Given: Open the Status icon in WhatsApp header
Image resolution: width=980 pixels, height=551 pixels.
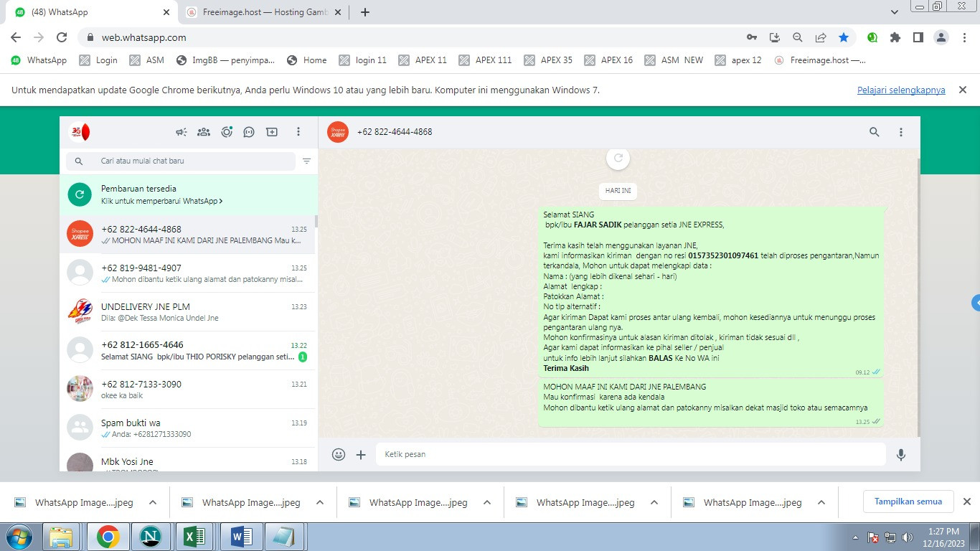Looking at the screenshot, I should click(x=227, y=132).
